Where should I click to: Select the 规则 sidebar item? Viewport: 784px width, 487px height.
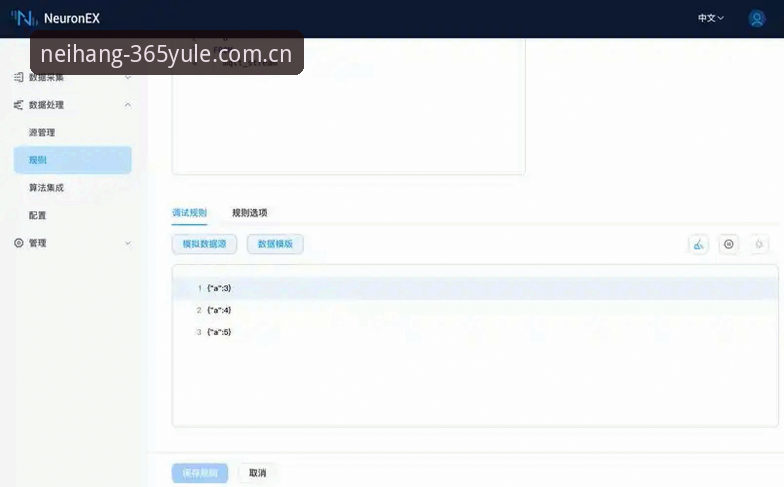(72, 160)
